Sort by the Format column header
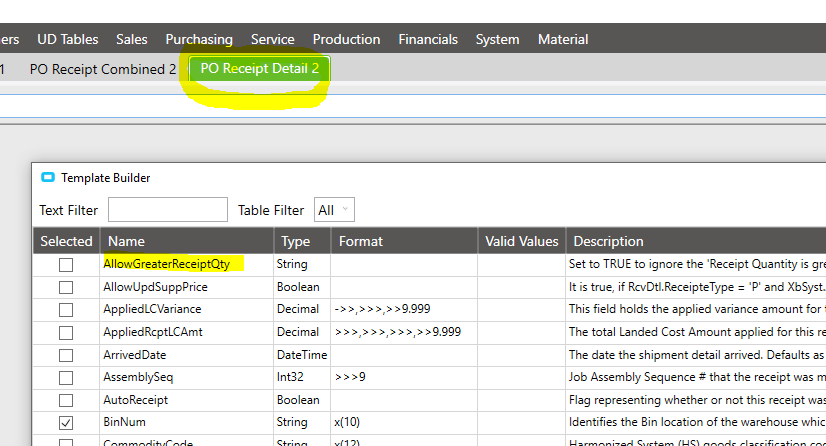Screen dimensions: 826x446 point(404,241)
